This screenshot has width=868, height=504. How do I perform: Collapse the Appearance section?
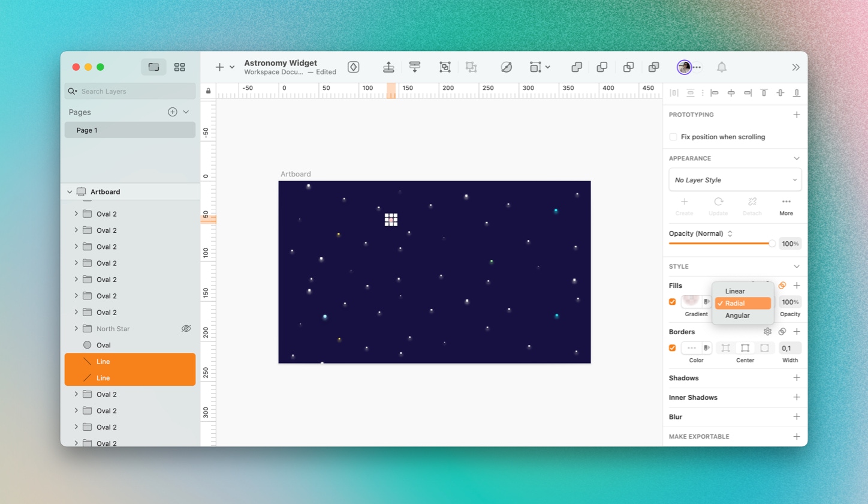797,158
